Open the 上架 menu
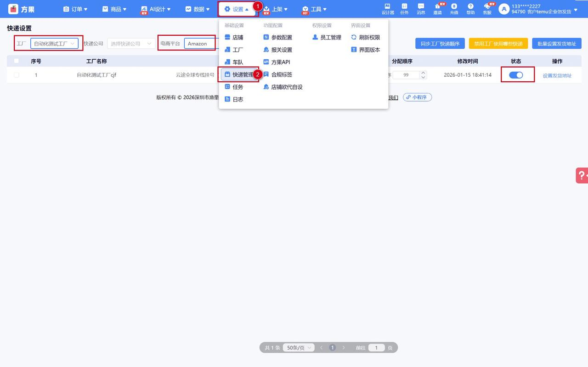 click(x=276, y=9)
